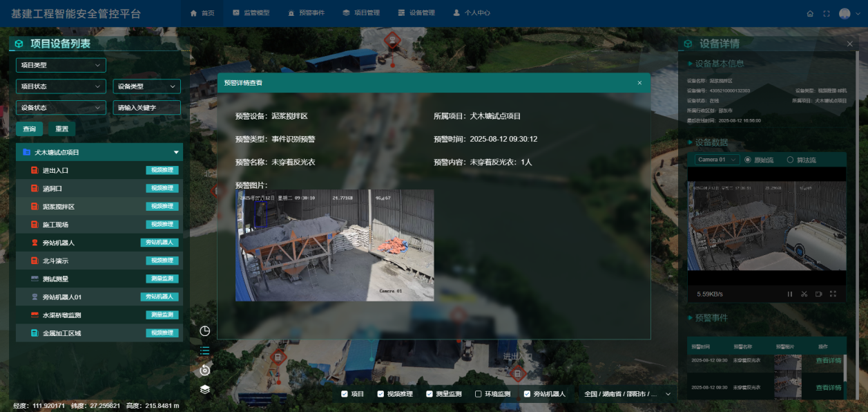Click the 请输入关键字 search field
868x412 pixels.
point(146,108)
